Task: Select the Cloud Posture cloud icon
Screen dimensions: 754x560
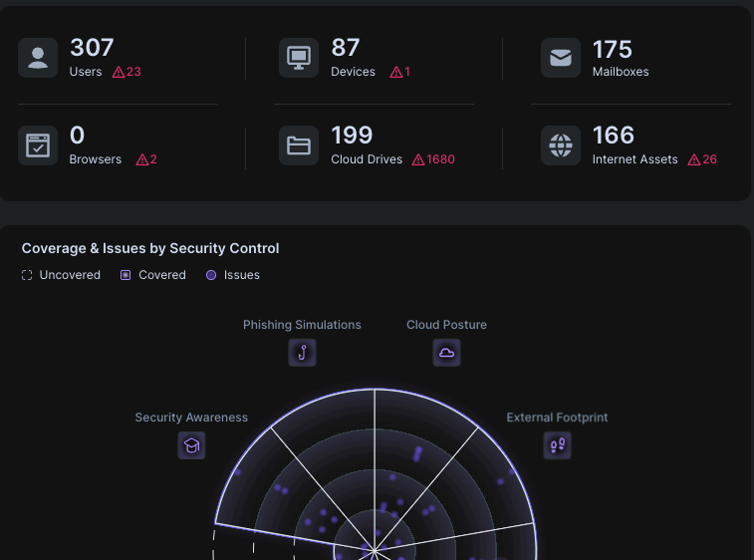Action: click(447, 353)
